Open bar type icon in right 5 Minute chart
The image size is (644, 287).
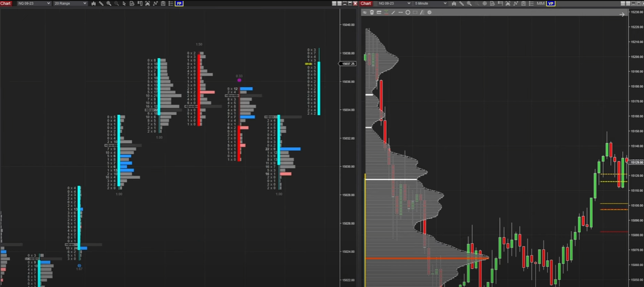pyautogui.click(x=454, y=3)
